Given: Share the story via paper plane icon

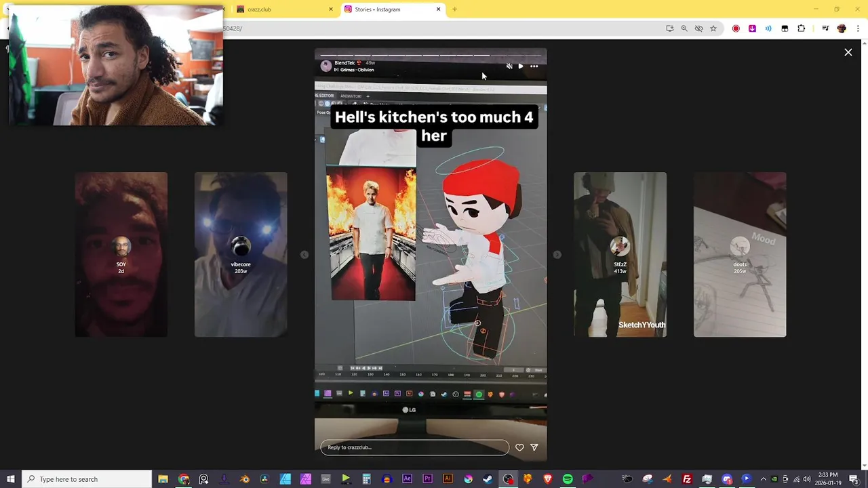Looking at the screenshot, I should pyautogui.click(x=534, y=447).
